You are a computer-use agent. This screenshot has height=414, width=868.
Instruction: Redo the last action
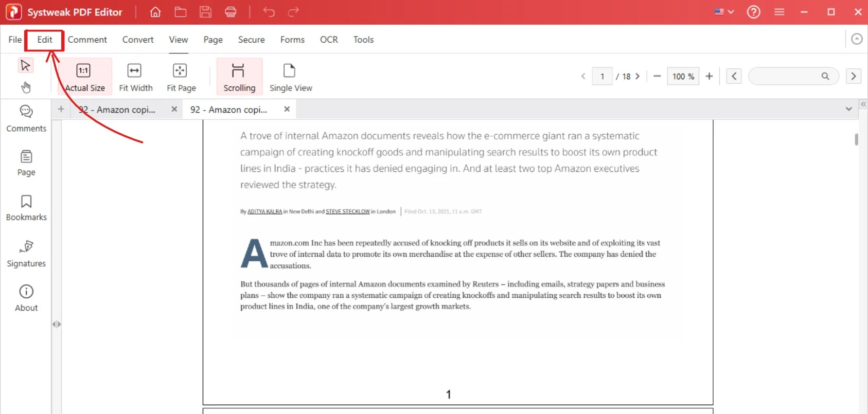pyautogui.click(x=293, y=12)
